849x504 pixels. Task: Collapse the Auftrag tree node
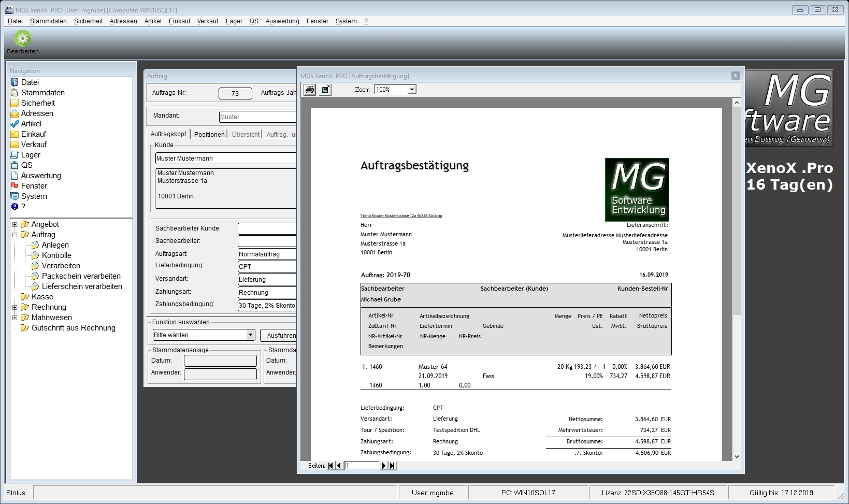pyautogui.click(x=15, y=235)
